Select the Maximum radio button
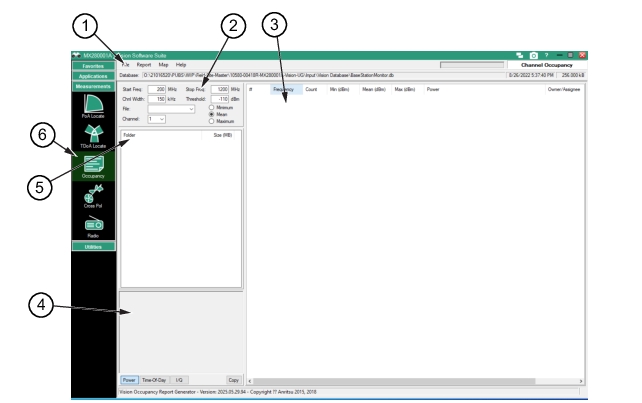 [212, 122]
